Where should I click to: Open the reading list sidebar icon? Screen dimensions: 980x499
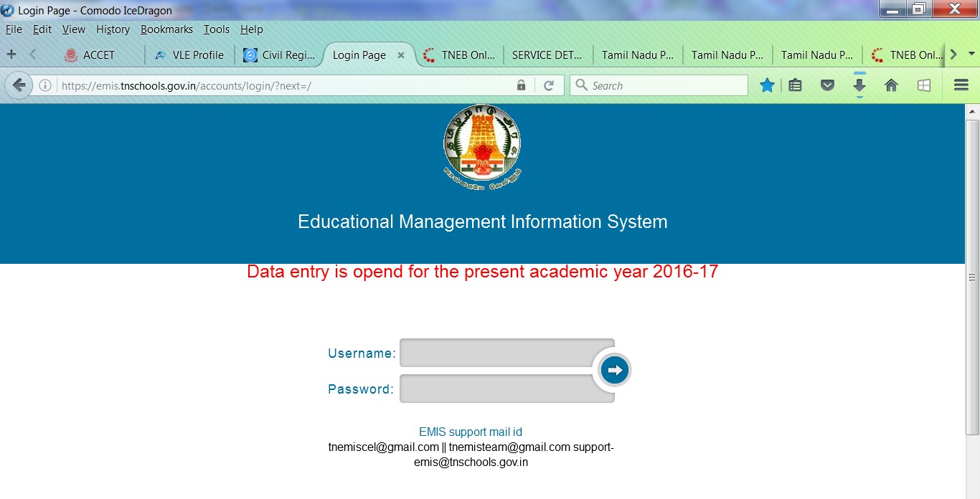tap(796, 85)
